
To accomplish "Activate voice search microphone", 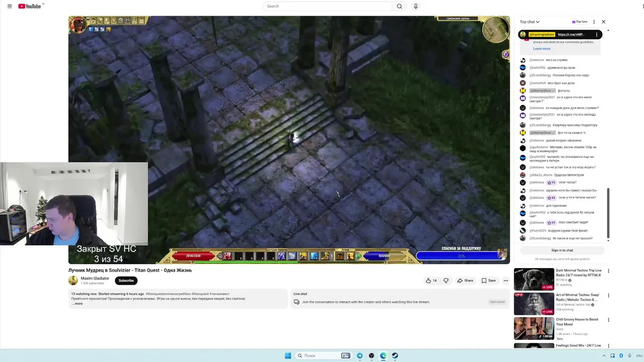I will (416, 6).
